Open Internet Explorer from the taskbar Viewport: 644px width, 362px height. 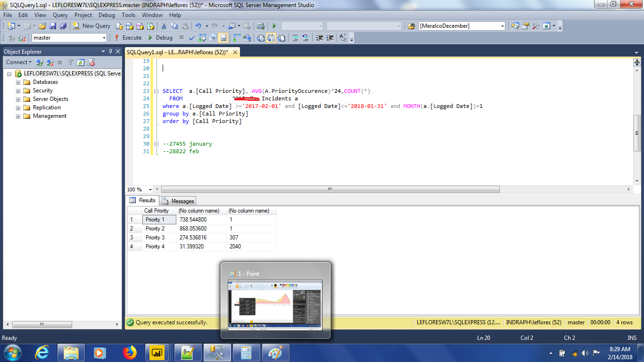(42, 353)
